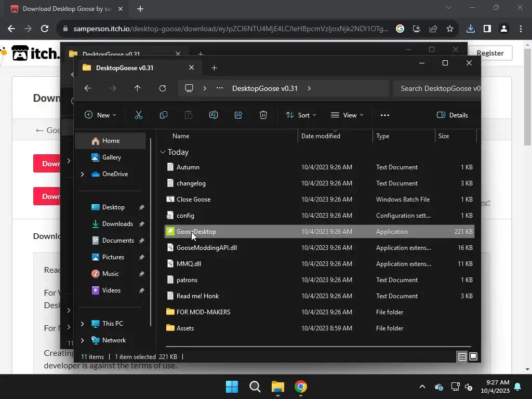Open Pictures in the navigation pane
The image size is (532, 399).
[111, 257]
